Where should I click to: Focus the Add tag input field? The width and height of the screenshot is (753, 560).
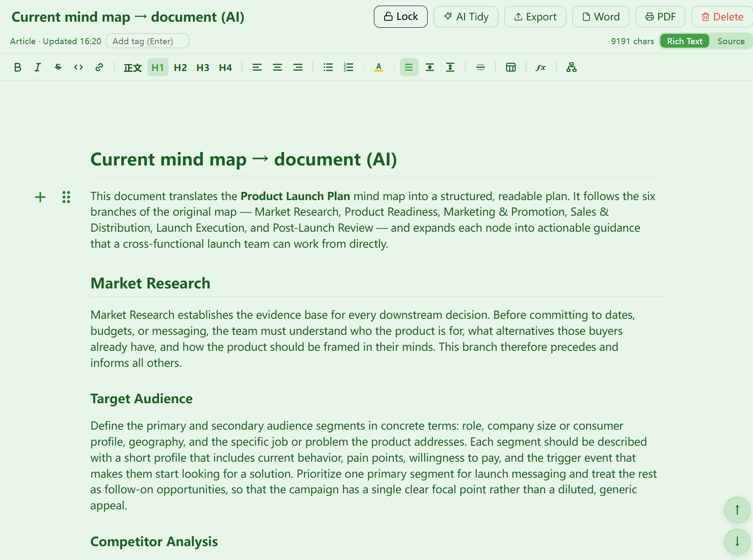(x=147, y=41)
